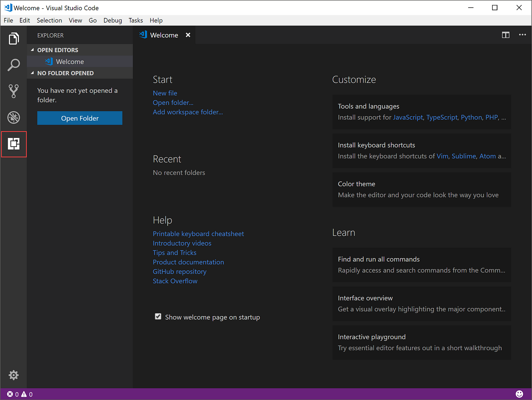Image resolution: width=532 pixels, height=400 pixels.
Task: Open Product documentation link
Action: pos(188,262)
